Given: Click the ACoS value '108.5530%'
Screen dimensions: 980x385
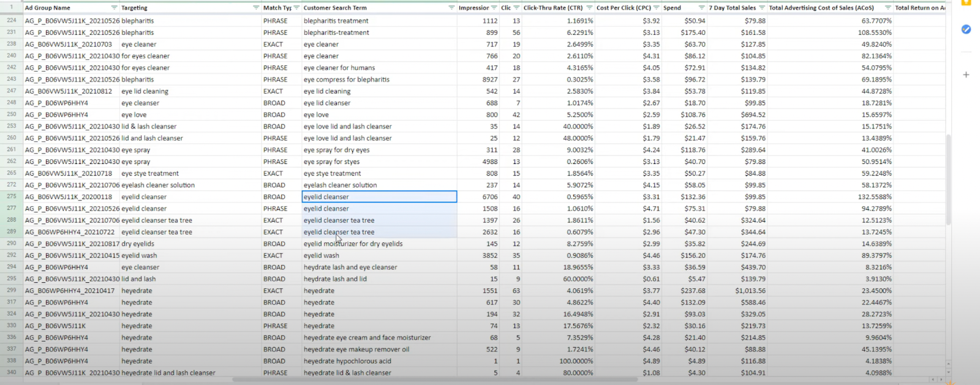Looking at the screenshot, I should [875, 32].
